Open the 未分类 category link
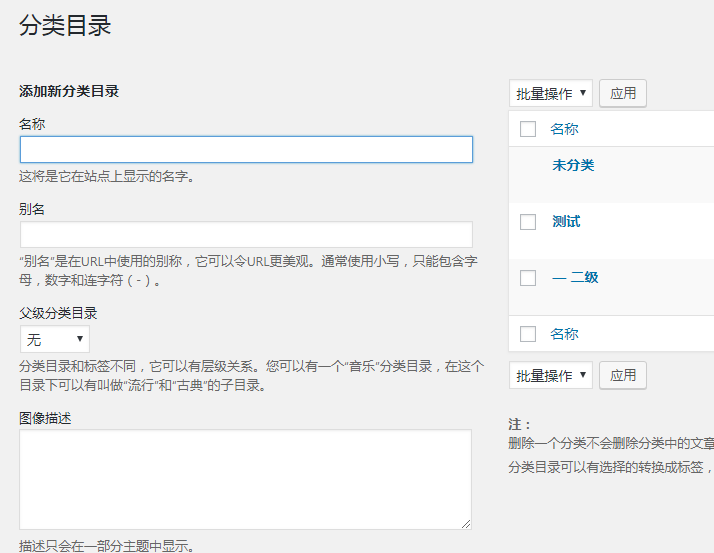Image resolution: width=714 pixels, height=553 pixels. point(573,165)
